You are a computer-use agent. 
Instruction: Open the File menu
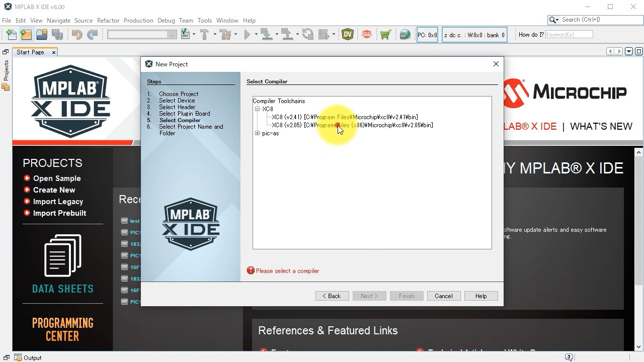coord(7,21)
